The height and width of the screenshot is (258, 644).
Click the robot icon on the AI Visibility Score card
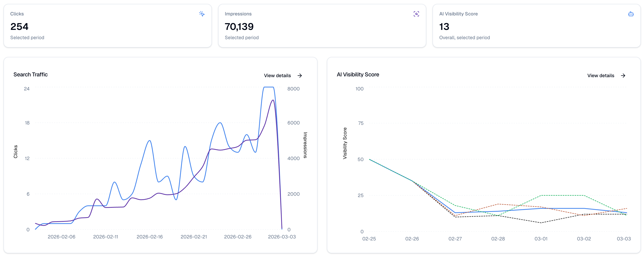631,14
